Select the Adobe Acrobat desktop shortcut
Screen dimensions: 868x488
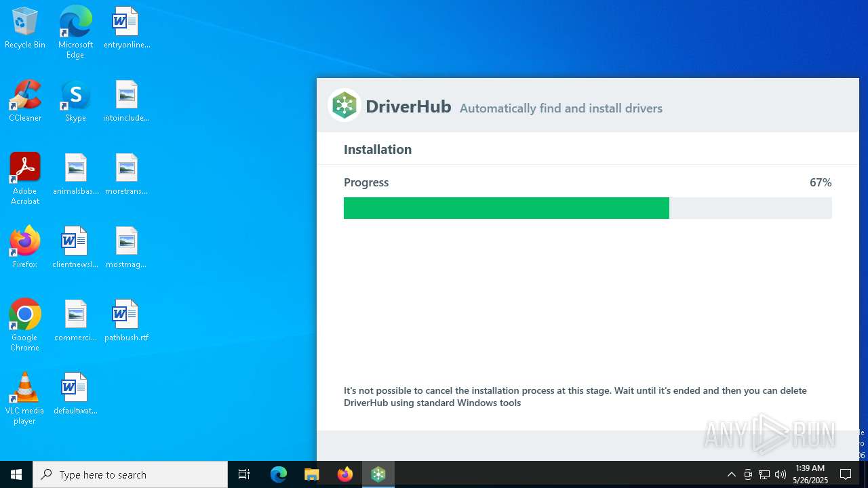(25, 179)
